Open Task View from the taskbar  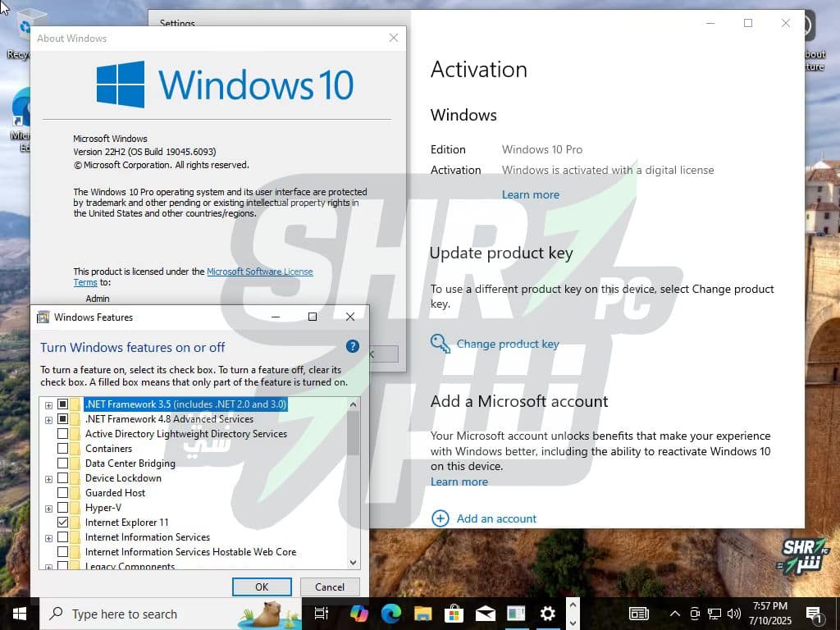click(x=321, y=614)
